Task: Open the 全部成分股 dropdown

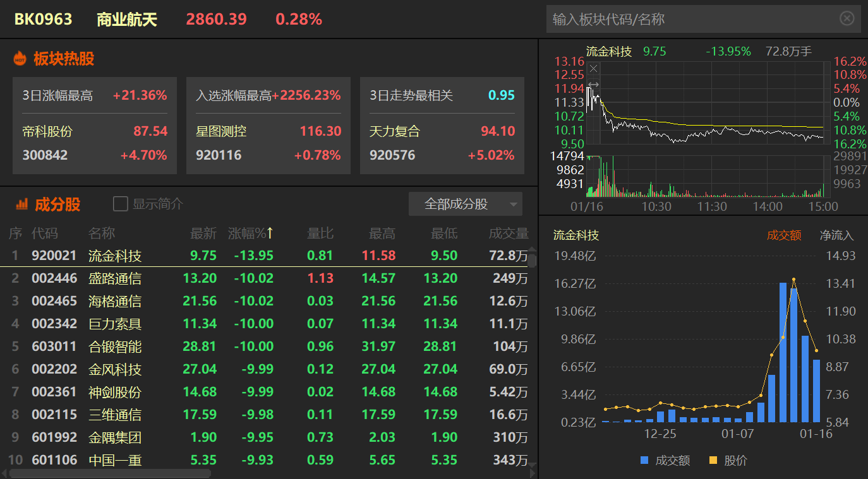Action: pyautogui.click(x=465, y=204)
